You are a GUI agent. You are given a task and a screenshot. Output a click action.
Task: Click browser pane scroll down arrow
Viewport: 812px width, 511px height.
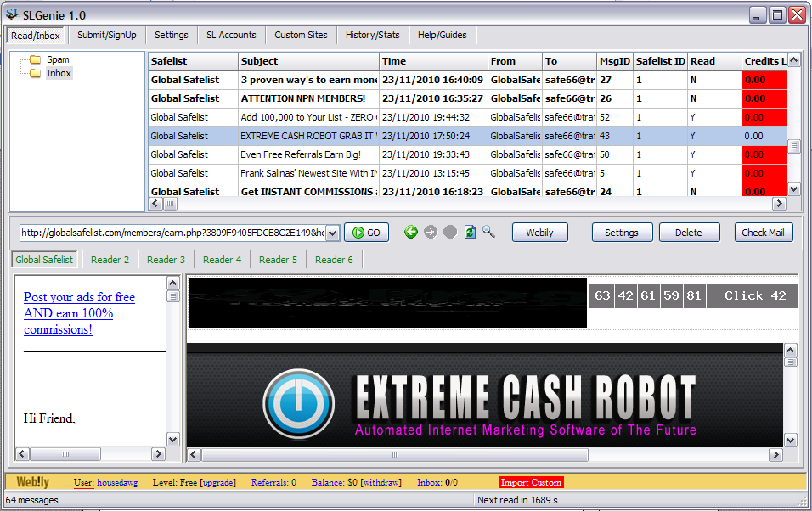(x=790, y=441)
